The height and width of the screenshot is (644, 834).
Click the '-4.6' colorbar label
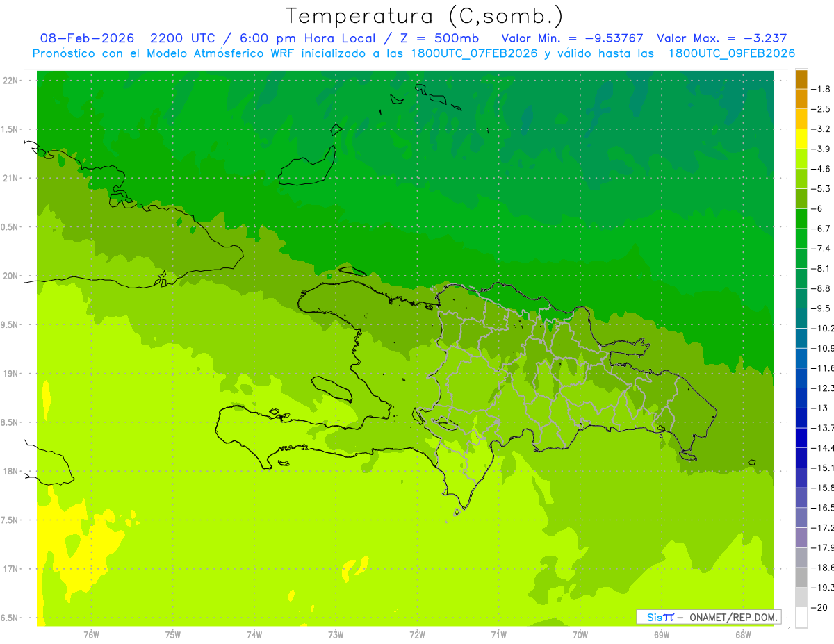click(x=822, y=169)
